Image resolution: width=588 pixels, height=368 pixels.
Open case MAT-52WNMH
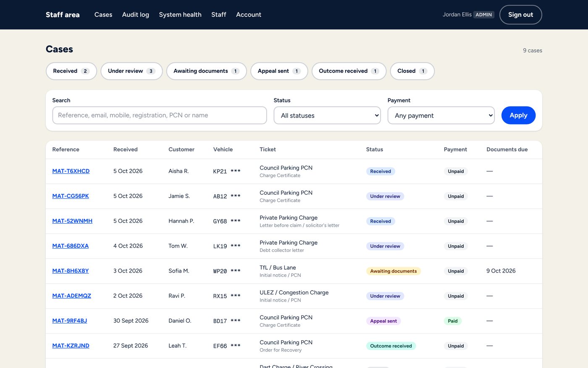72,221
